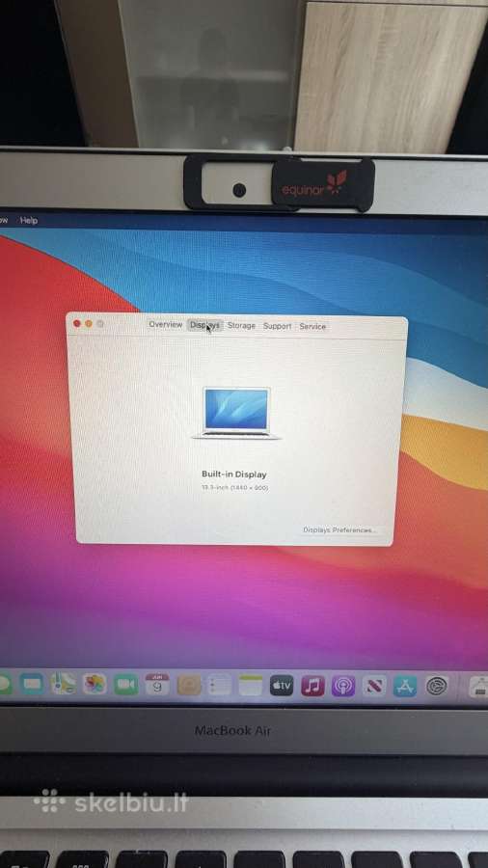
Task: Close the About This Mac window
Action: click(x=77, y=323)
